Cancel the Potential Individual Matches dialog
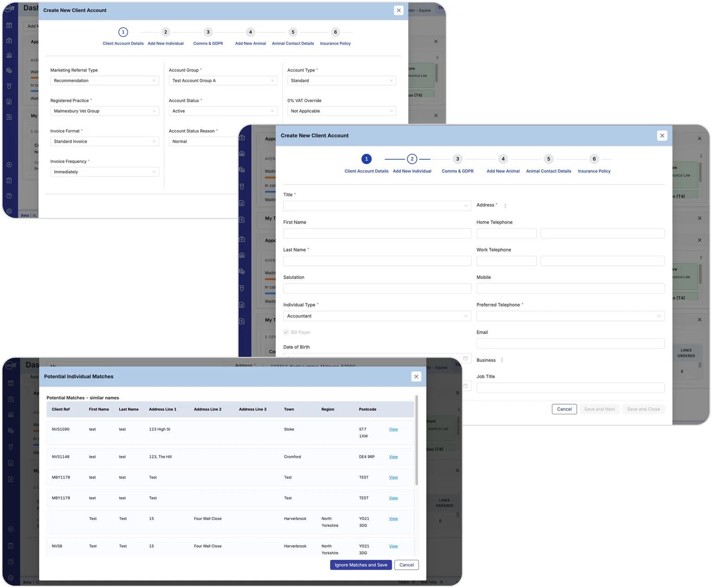Viewport: 712px width, 588px height. click(407, 565)
